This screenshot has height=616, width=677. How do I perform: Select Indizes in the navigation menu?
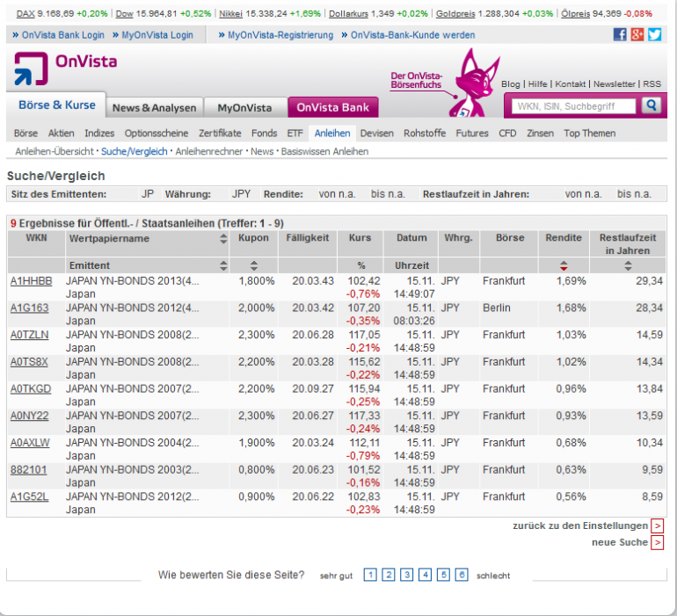tap(99, 134)
